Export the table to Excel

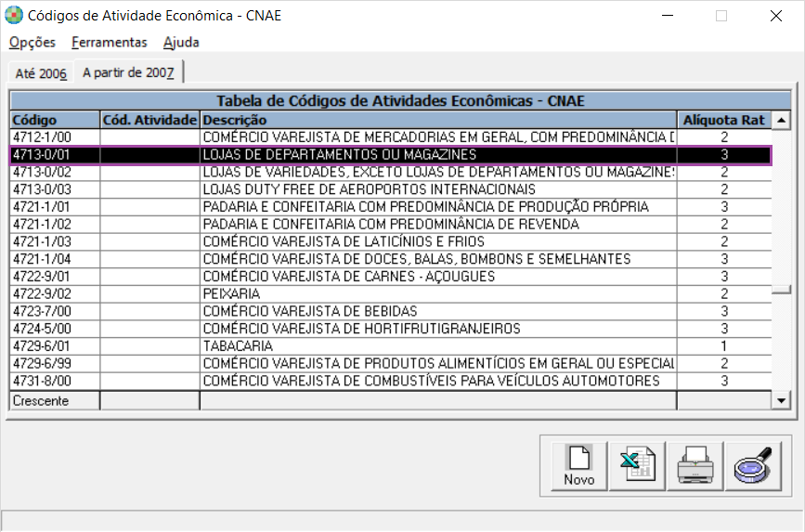pos(637,466)
